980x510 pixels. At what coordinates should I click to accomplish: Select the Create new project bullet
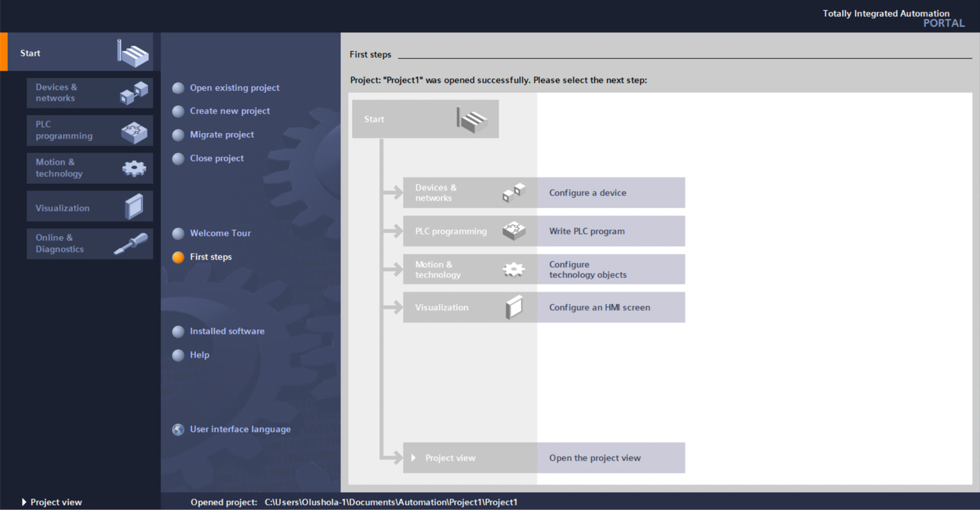coord(178,111)
